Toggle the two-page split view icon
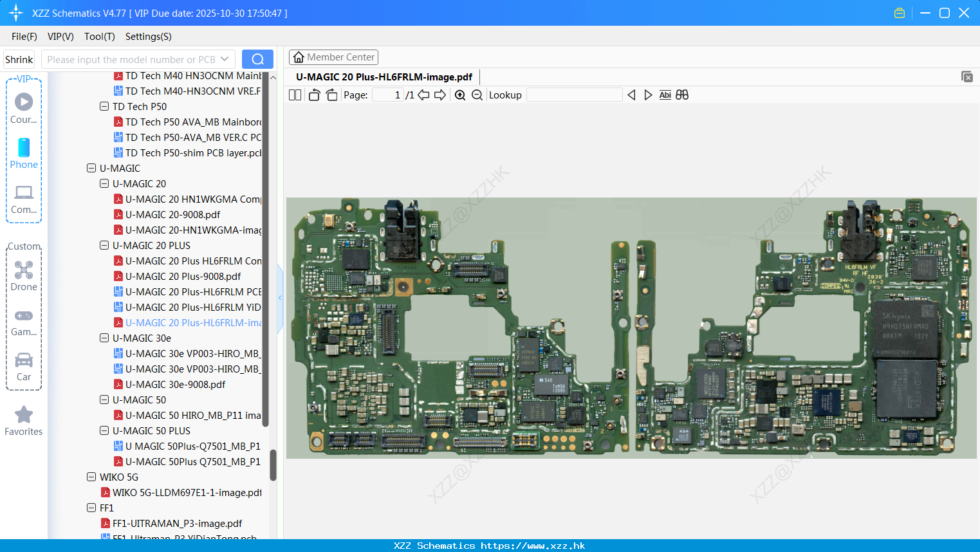The height and width of the screenshot is (552, 980). pyautogui.click(x=295, y=95)
